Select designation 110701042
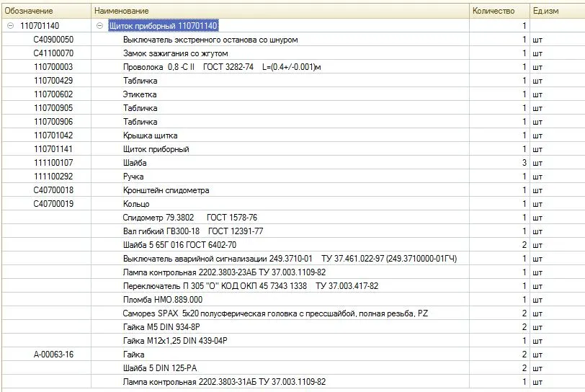 [x=53, y=135]
